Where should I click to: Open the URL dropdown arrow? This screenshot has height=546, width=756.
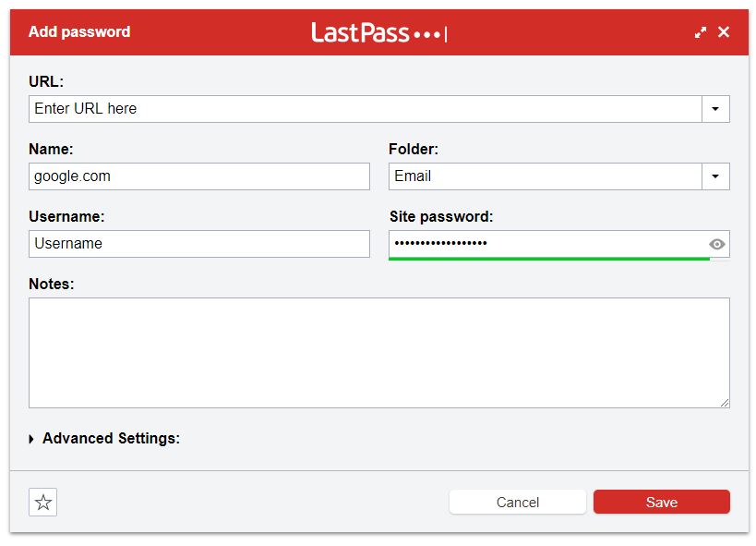coord(715,109)
